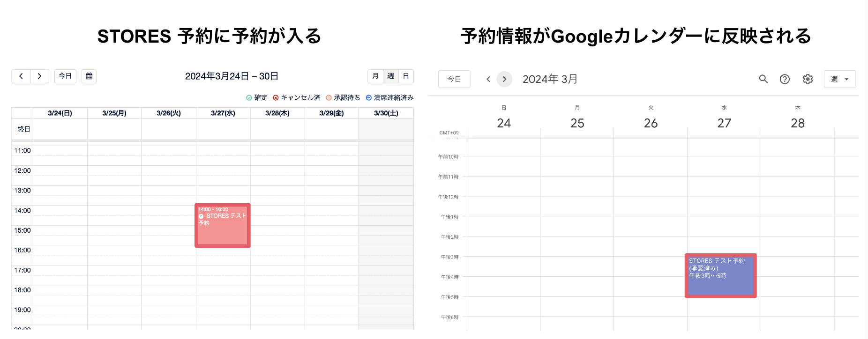868x339 pixels.
Task: Click date 26 in Google Calendar
Action: (x=651, y=123)
